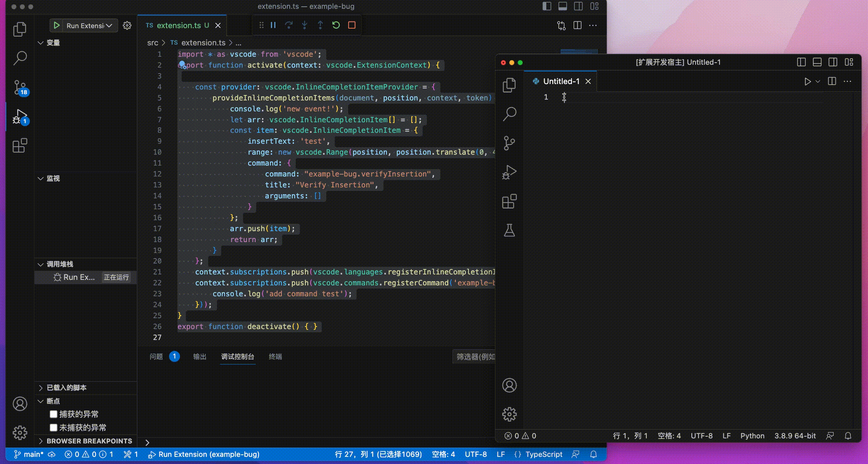Open Run and Debug view in main window
The image size is (868, 464).
click(x=20, y=117)
